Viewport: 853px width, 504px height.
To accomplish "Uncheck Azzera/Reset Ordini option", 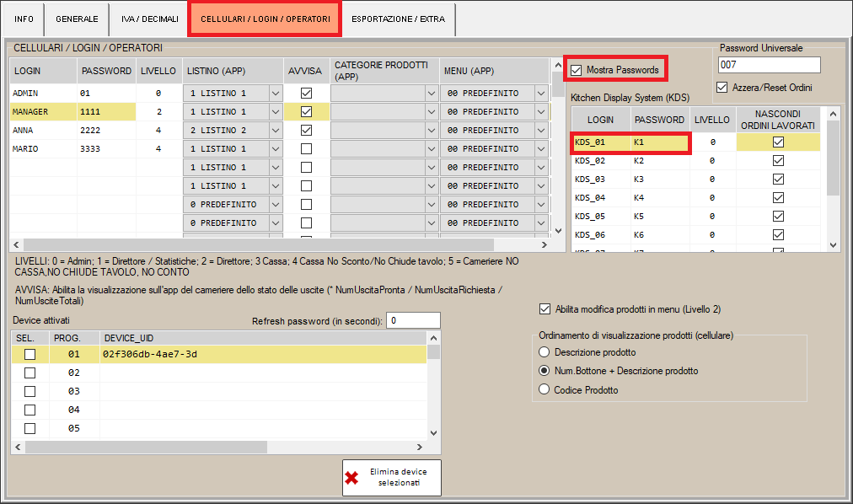I will (722, 87).
